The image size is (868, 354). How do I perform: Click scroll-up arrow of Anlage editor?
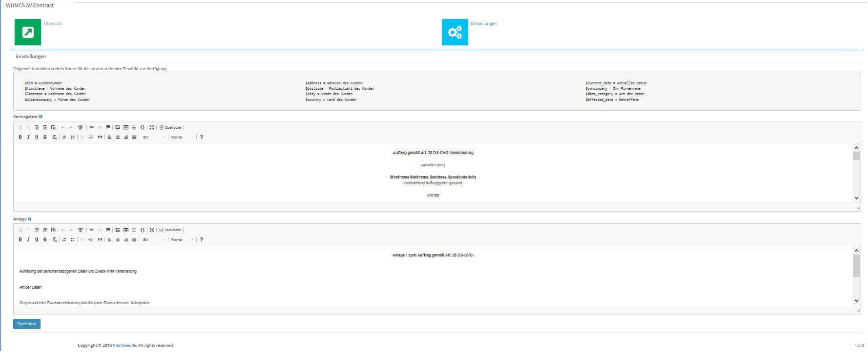(856, 251)
